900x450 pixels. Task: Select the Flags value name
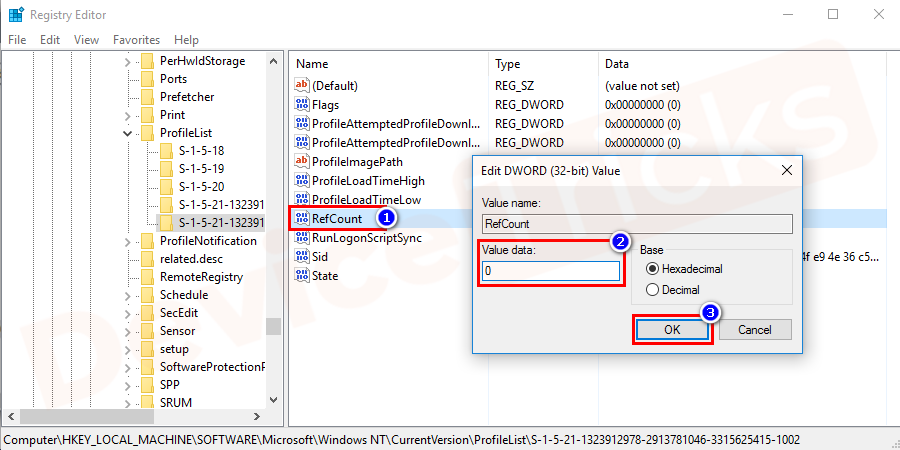(x=325, y=104)
